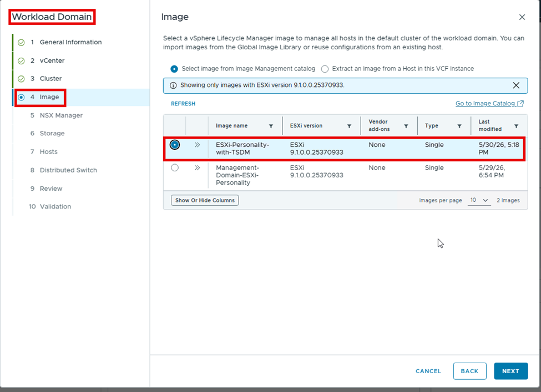541x392 pixels.
Task: Click the Type column header
Action: coord(431,126)
